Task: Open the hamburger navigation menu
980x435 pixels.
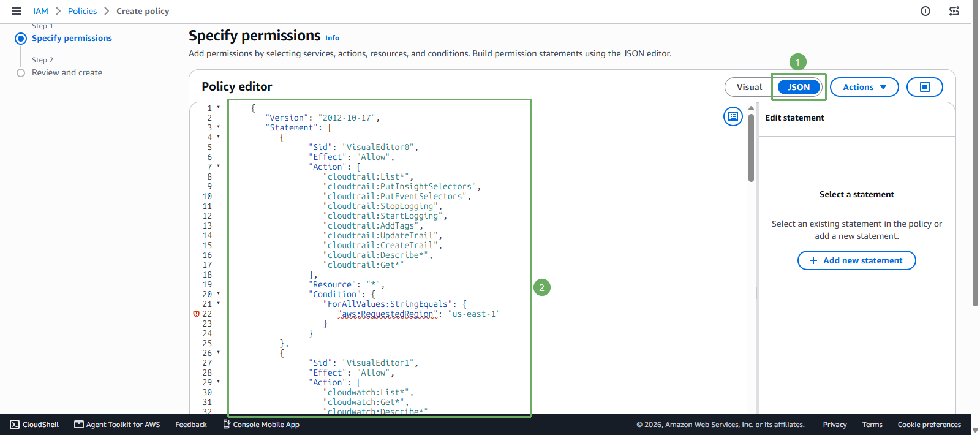Action: (17, 11)
